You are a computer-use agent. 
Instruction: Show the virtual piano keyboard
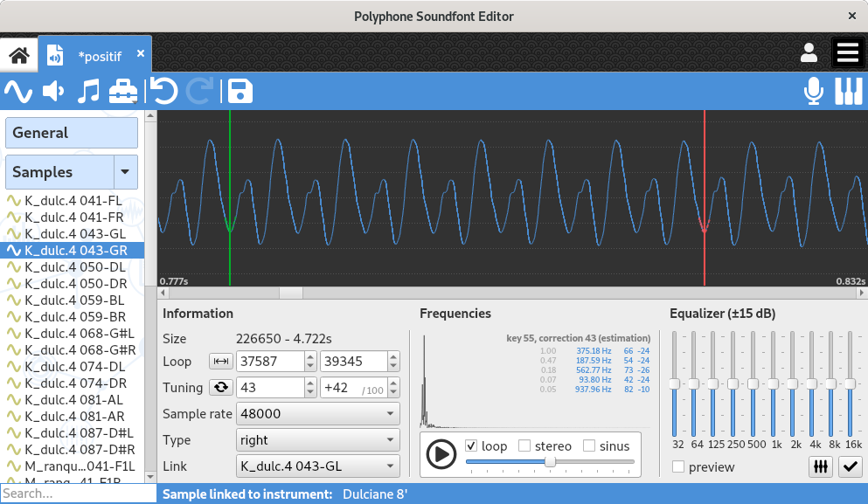point(848,91)
